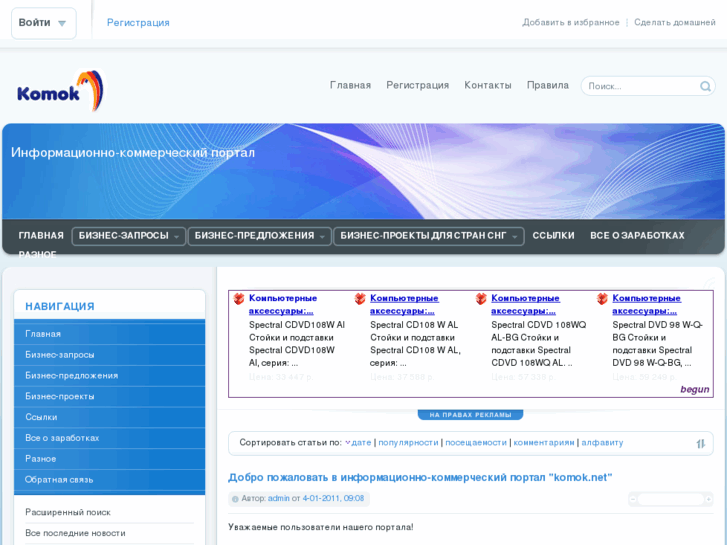Image resolution: width=727 pixels, height=545 pixels.
Task: Sort articles by комментариям
Action: [x=543, y=442]
